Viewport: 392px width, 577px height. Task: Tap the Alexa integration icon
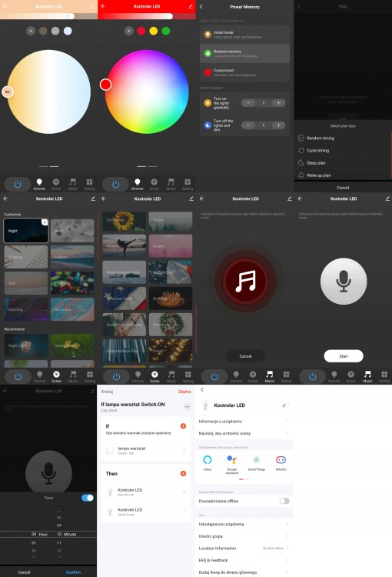[x=208, y=459]
